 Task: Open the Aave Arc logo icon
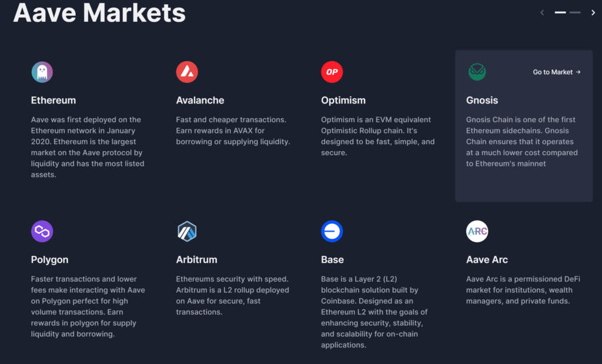click(477, 231)
